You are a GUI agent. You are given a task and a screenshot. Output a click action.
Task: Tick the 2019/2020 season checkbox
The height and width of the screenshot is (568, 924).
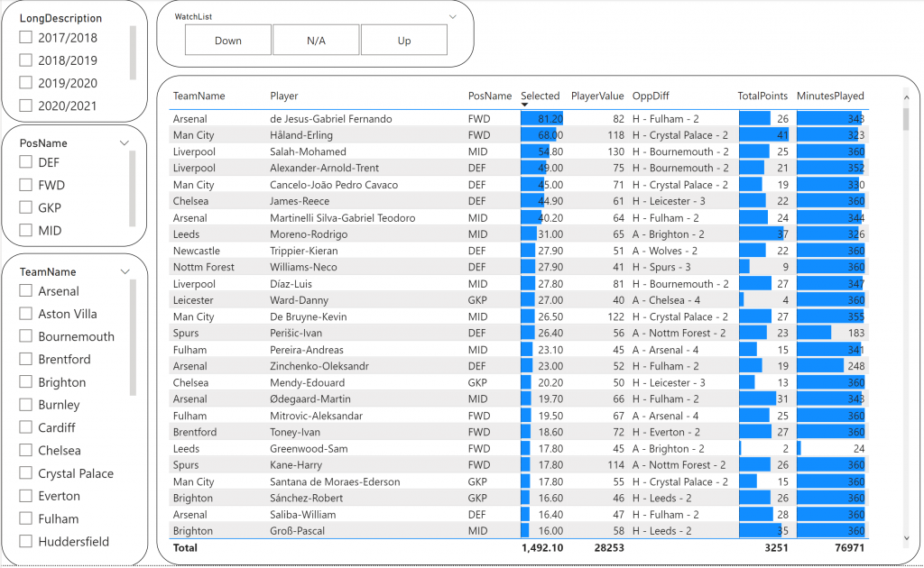coord(25,83)
